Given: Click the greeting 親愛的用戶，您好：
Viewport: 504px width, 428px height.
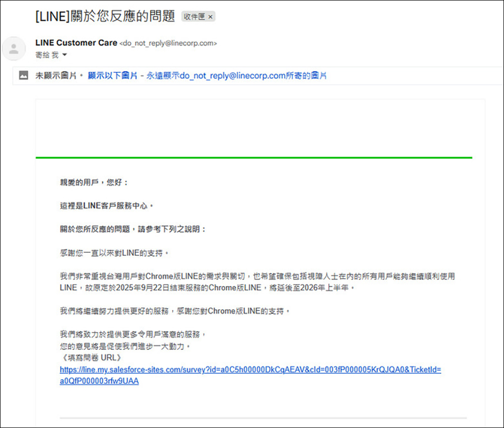Looking at the screenshot, I should pyautogui.click(x=94, y=182).
